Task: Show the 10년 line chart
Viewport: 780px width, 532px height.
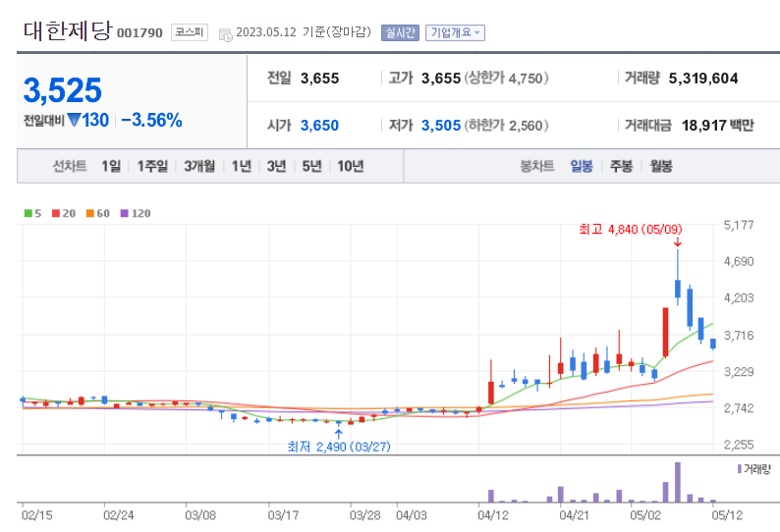Action: tap(351, 166)
